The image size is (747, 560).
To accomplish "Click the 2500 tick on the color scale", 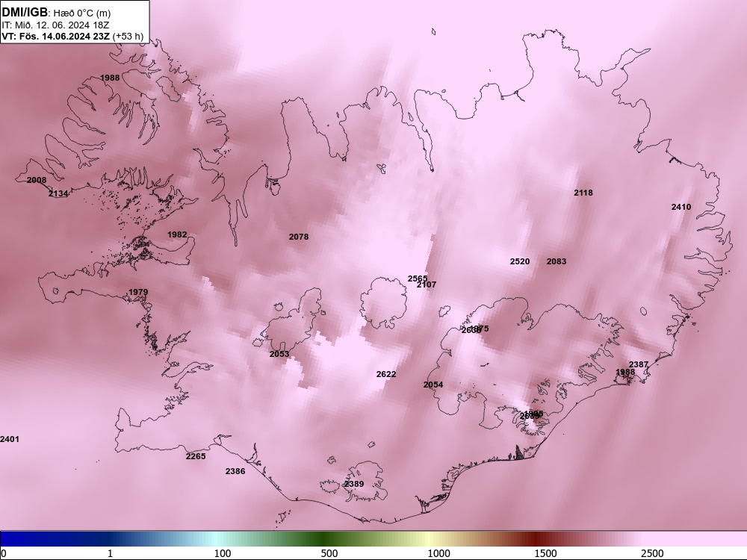I will (652, 553).
